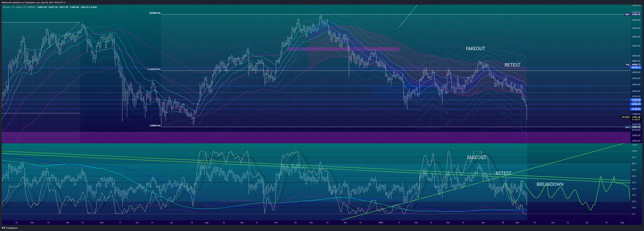Screen dimensions: 644x231
Task: Click the 50.0 oscillator scale value
Action: click(x=634, y=183)
